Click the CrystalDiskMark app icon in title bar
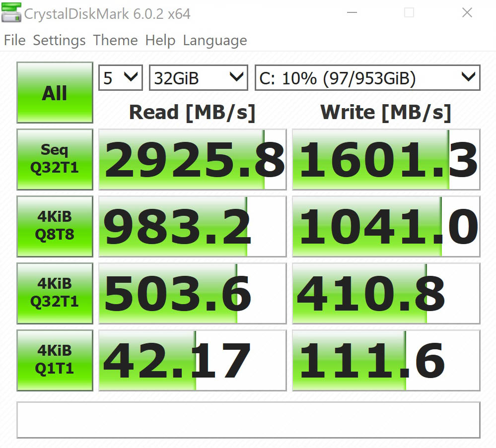 point(11,12)
